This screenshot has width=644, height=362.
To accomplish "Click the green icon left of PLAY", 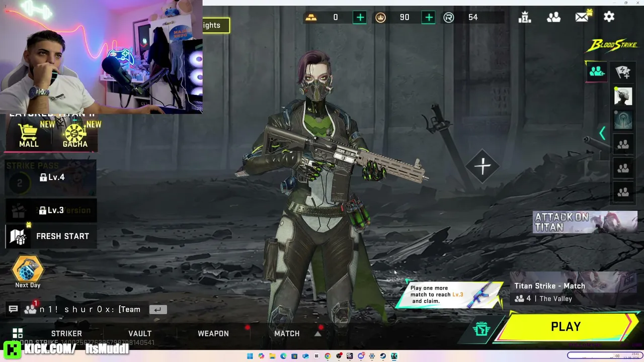I will click(481, 329).
